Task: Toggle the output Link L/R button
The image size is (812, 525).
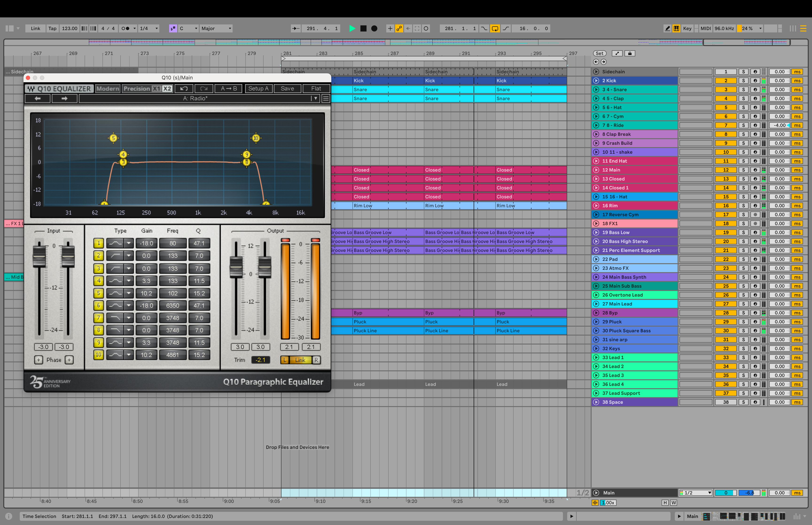Action: click(300, 360)
